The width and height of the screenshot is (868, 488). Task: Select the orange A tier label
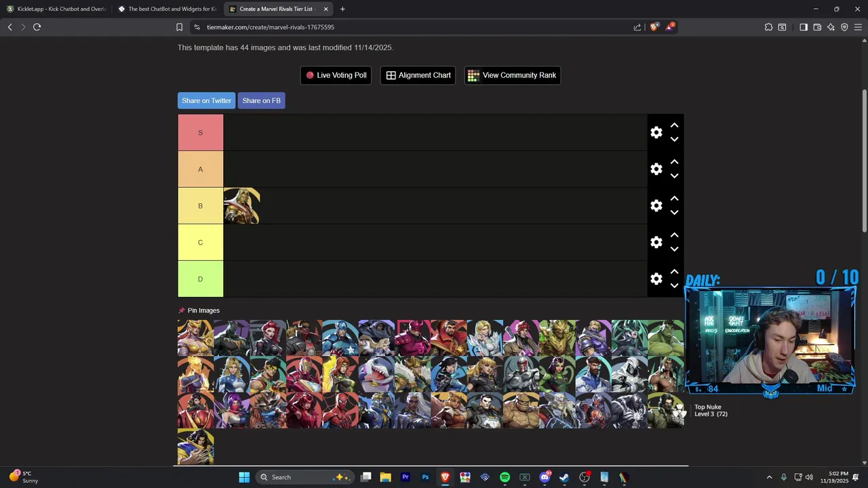tap(200, 169)
